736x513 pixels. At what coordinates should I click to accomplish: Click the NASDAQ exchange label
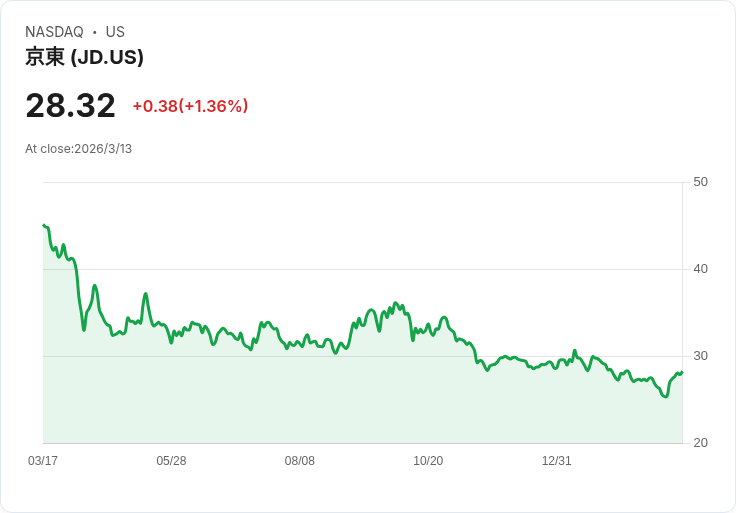(x=54, y=32)
